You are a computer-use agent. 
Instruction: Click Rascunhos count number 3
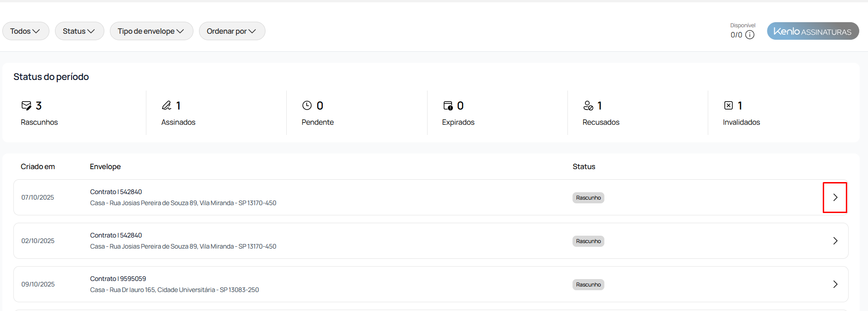39,106
